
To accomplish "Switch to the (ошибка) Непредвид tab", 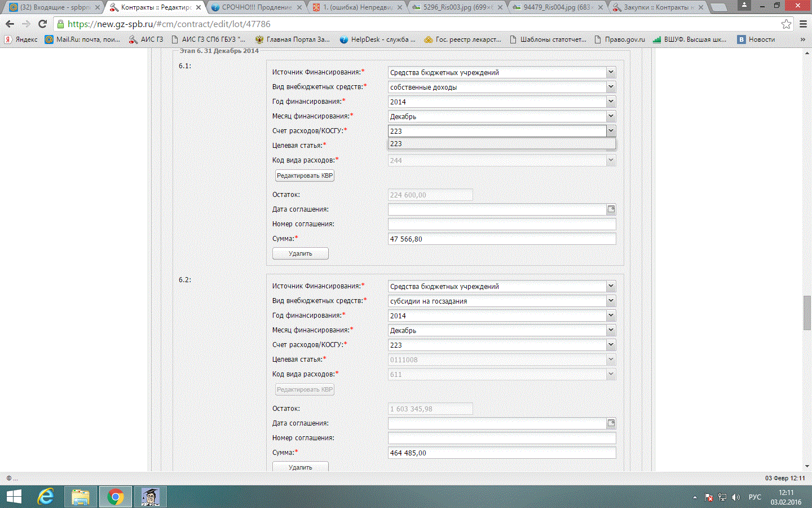I will 358,7.
